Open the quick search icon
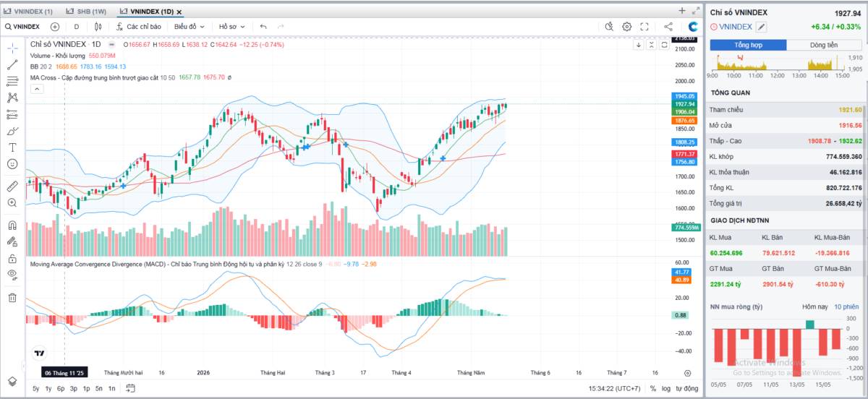 (609, 27)
